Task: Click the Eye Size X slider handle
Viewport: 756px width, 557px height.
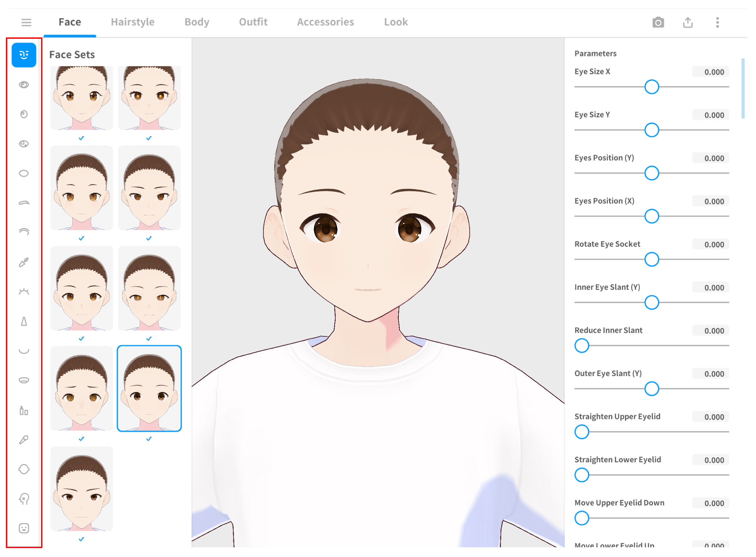Action: [652, 87]
